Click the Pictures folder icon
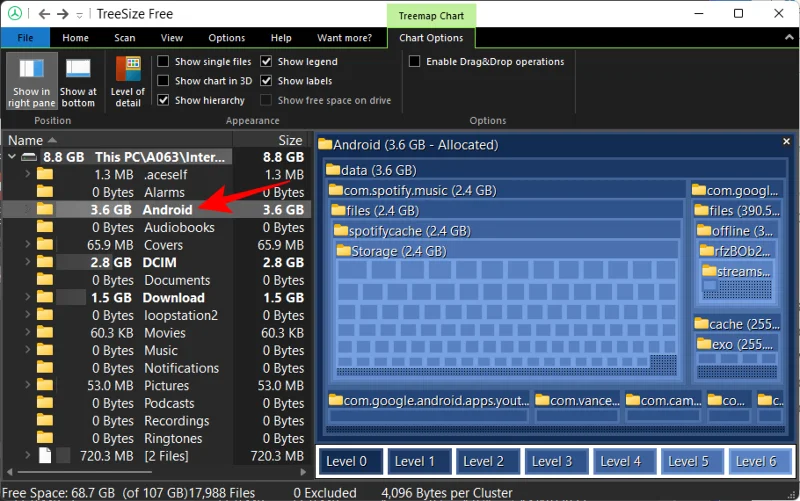The image size is (800, 501). pos(45,386)
